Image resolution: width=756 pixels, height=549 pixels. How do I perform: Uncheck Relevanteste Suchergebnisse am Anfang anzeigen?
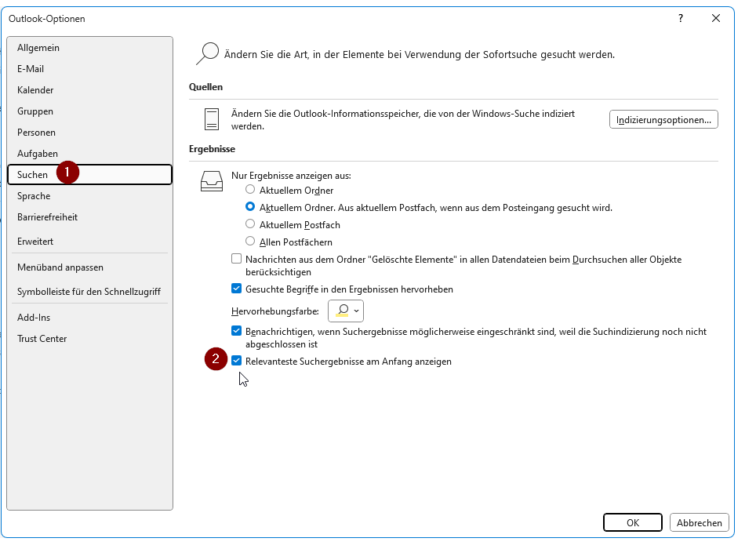[x=236, y=361]
